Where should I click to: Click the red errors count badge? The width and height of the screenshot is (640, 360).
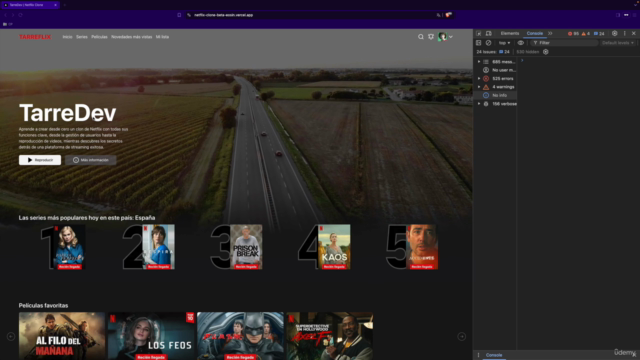pos(573,33)
